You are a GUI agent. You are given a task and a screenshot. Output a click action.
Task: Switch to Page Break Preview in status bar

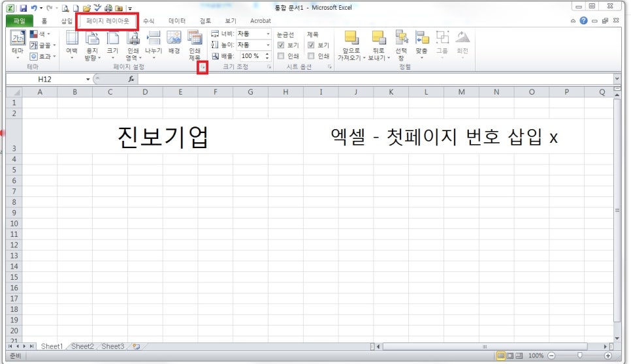(x=519, y=356)
